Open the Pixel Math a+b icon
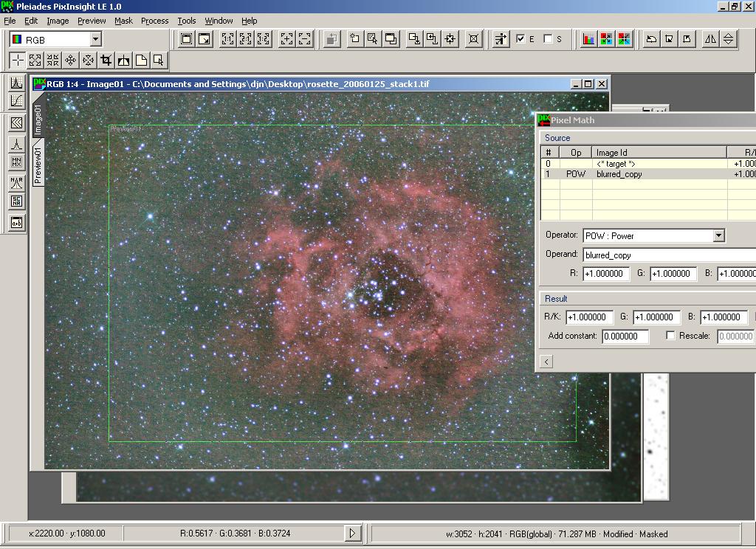 coord(16,221)
